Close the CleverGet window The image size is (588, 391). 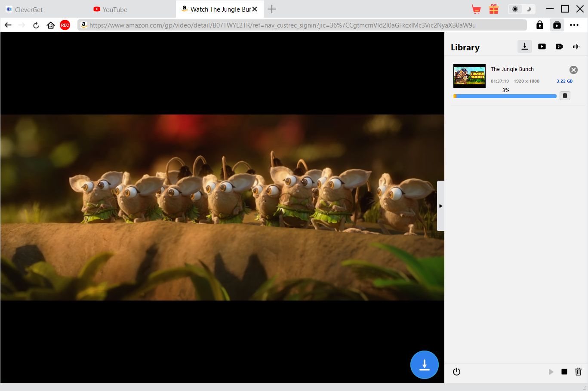point(580,9)
